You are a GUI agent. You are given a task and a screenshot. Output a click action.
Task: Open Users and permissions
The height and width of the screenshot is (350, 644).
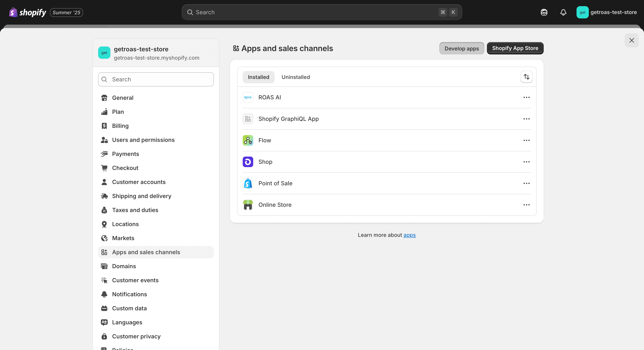coord(156,140)
